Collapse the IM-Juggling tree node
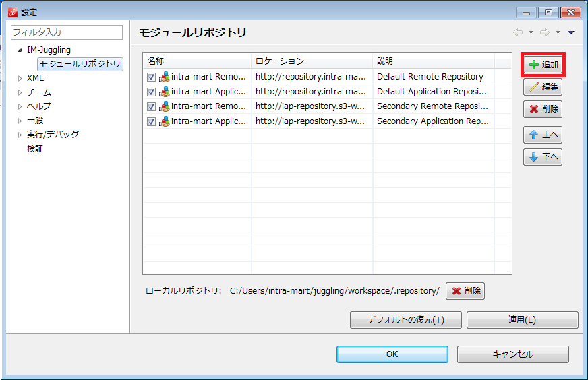This screenshot has width=588, height=380. click(20, 50)
